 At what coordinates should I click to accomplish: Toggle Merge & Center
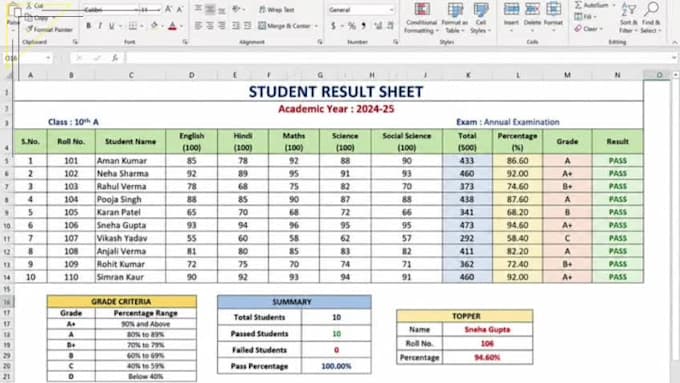[x=284, y=26]
